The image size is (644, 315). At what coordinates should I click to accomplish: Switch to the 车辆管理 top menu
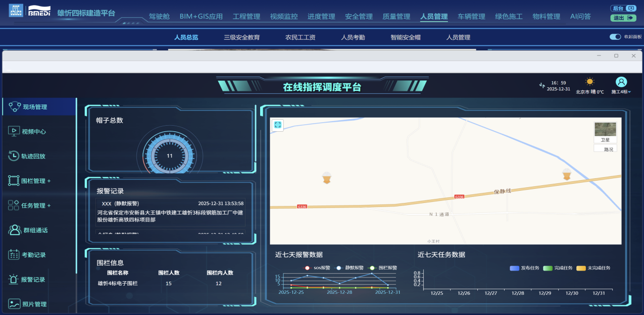pyautogui.click(x=471, y=17)
